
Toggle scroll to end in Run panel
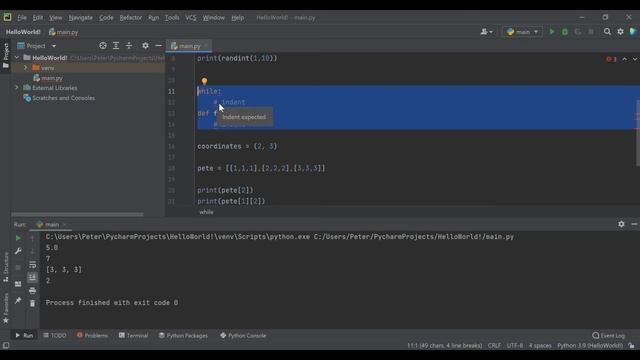click(x=33, y=278)
